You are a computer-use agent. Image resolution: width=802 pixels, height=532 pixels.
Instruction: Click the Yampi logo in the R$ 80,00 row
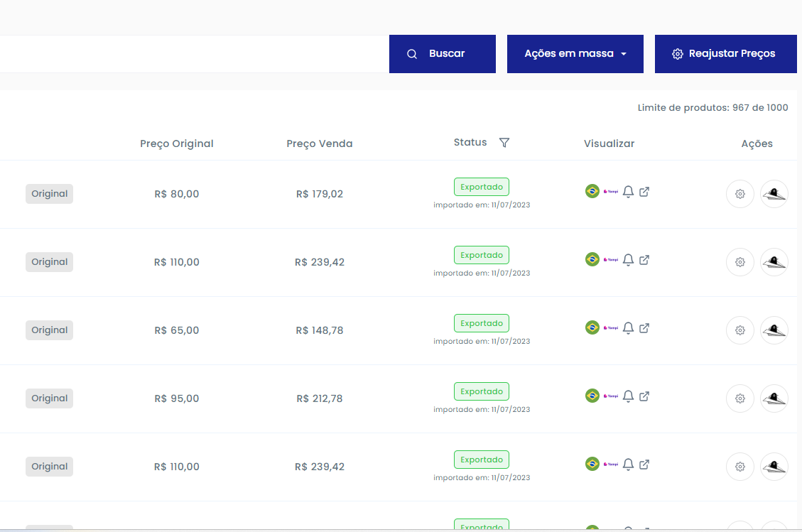[611, 192]
